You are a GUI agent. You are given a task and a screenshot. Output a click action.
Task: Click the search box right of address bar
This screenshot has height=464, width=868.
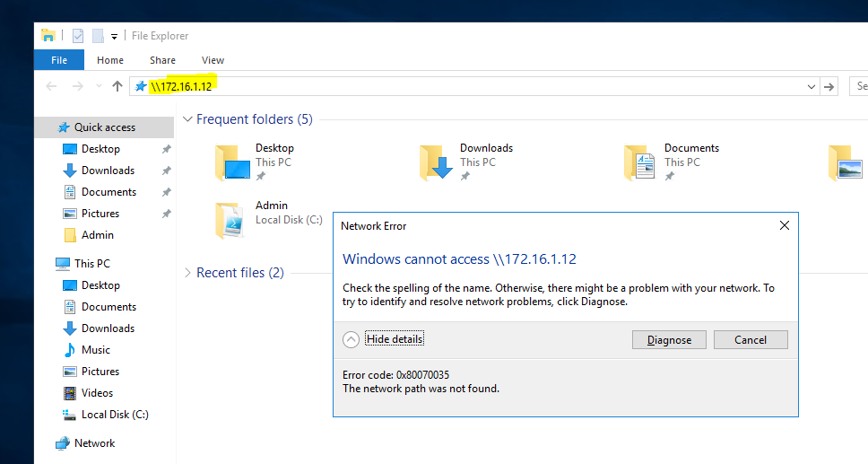859,86
